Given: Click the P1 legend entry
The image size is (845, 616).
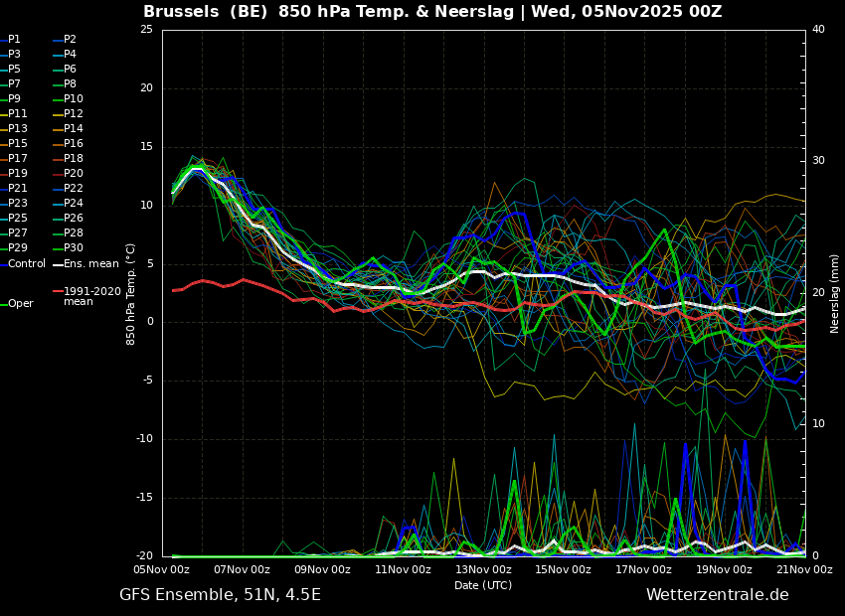Looking at the screenshot, I should click(11, 40).
